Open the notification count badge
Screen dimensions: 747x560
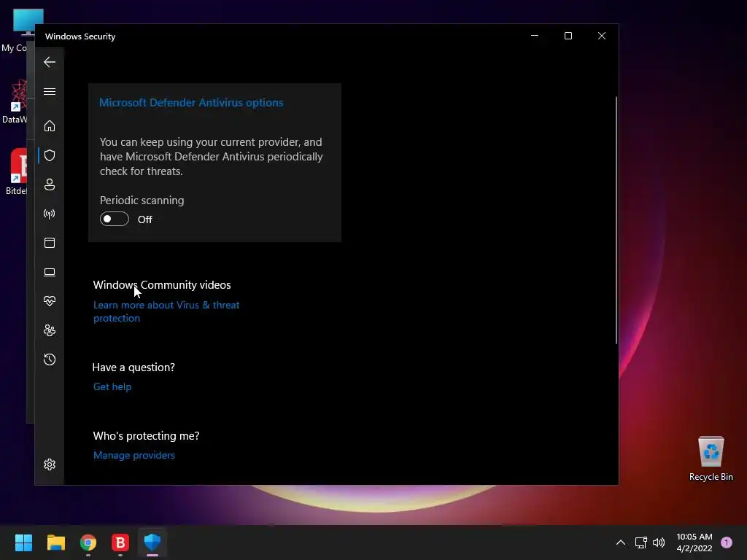coord(727,542)
